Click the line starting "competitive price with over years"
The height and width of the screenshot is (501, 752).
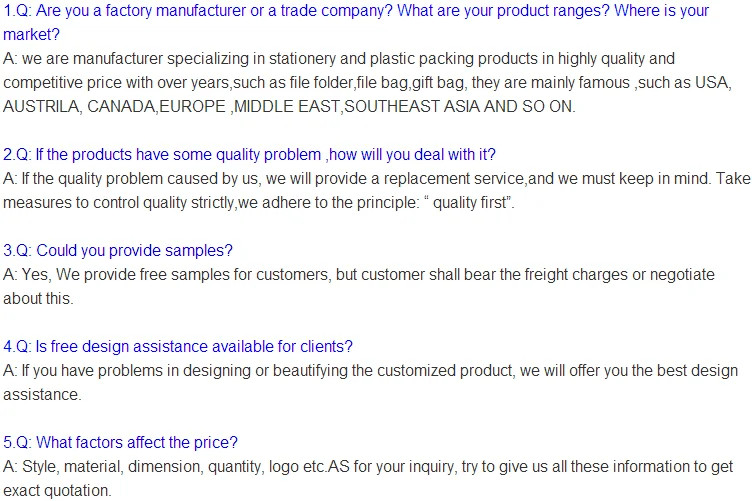(340, 82)
